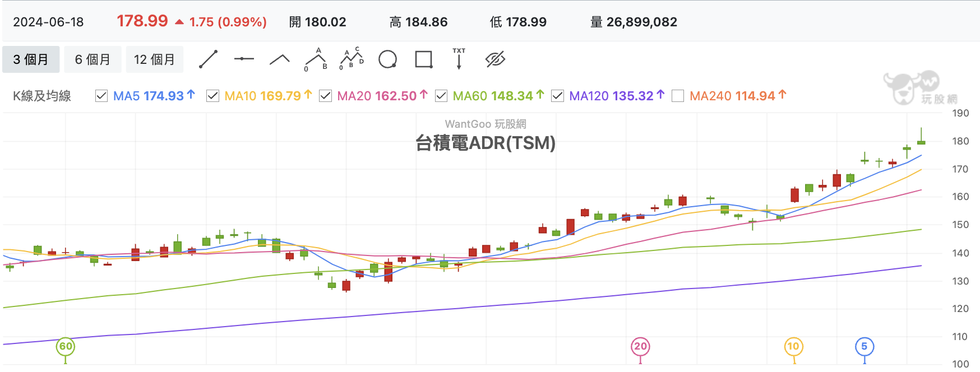
Task: Click the green 60 marker on timeline
Action: (x=66, y=346)
